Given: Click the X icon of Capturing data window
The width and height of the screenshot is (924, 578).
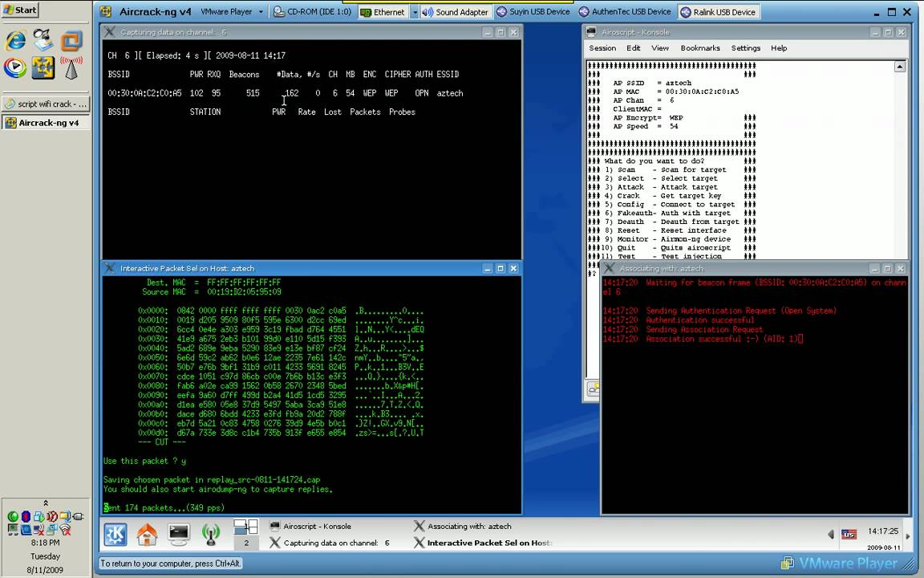Looking at the screenshot, I should (110, 32).
